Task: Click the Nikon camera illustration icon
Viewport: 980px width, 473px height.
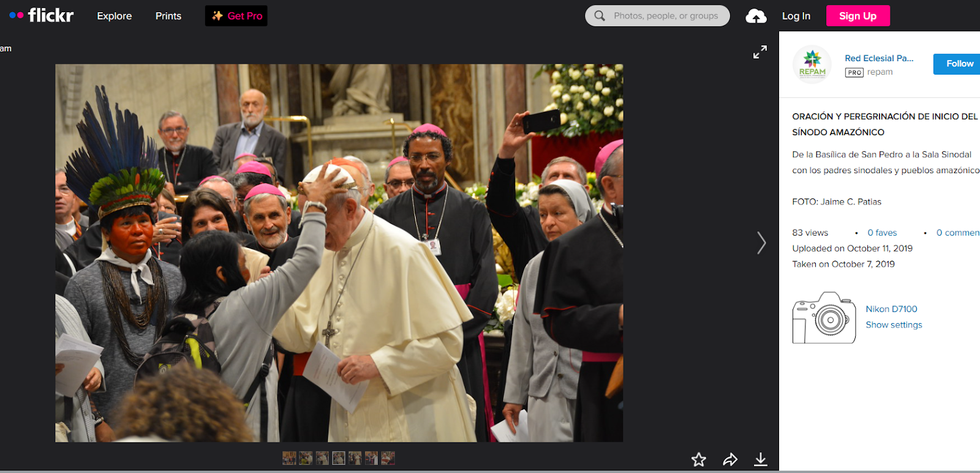Action: pos(824,317)
